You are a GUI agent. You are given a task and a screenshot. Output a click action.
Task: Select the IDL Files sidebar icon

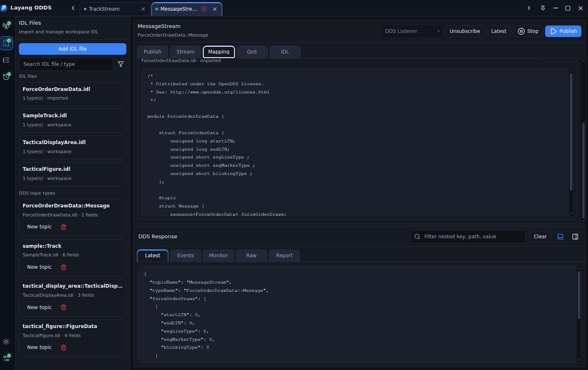(x=6, y=43)
